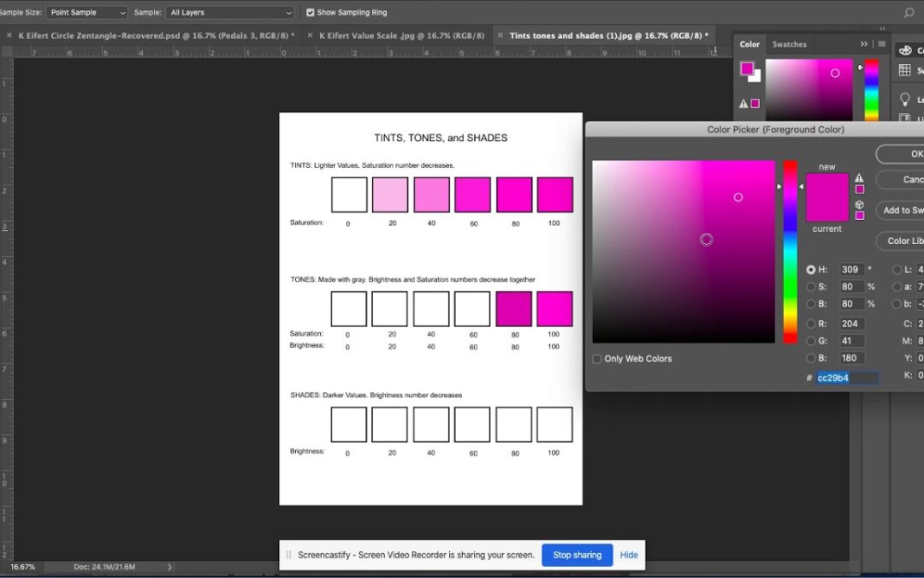Click the H hue value field
The image size is (924, 578).
click(852, 270)
